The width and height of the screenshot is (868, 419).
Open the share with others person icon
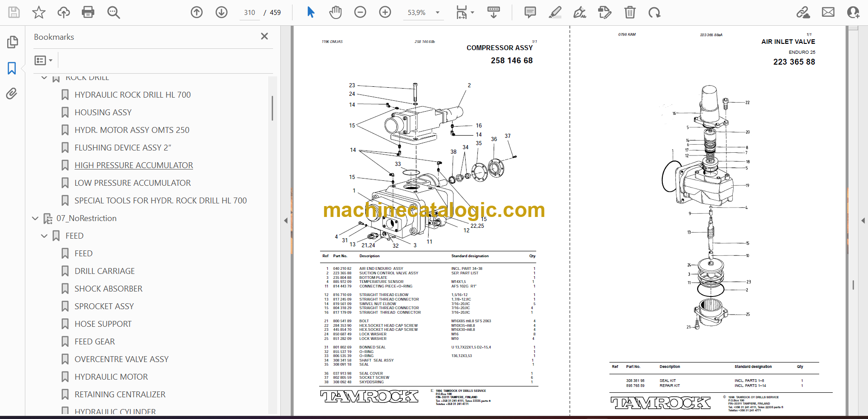click(853, 12)
